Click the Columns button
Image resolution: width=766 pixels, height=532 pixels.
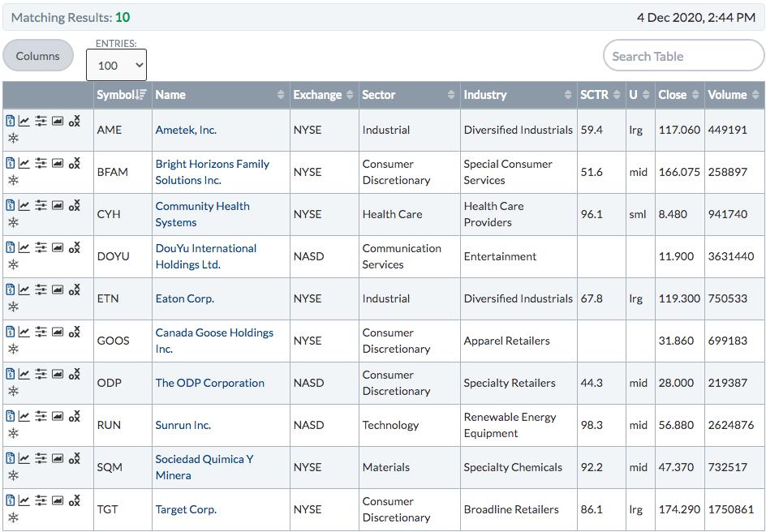37,56
